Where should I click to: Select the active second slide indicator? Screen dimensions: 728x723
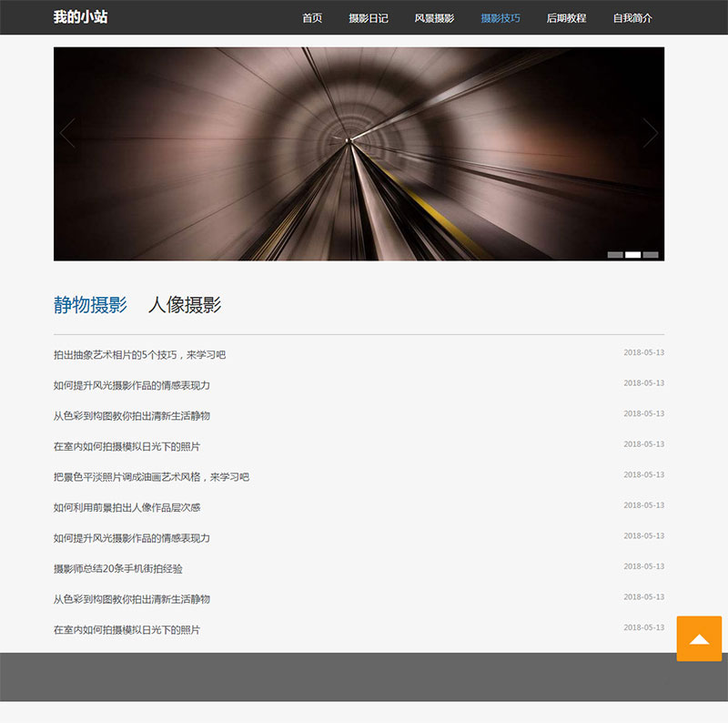tap(632, 255)
